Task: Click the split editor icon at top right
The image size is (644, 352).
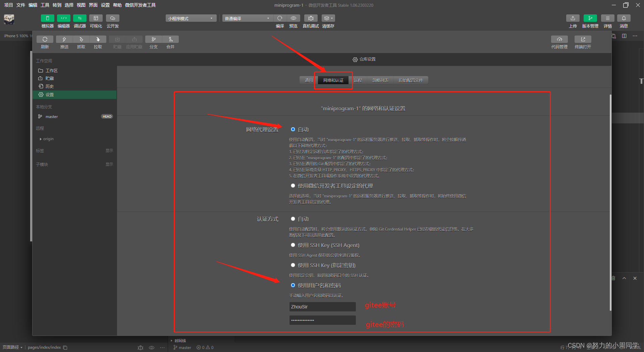Action: [x=624, y=36]
